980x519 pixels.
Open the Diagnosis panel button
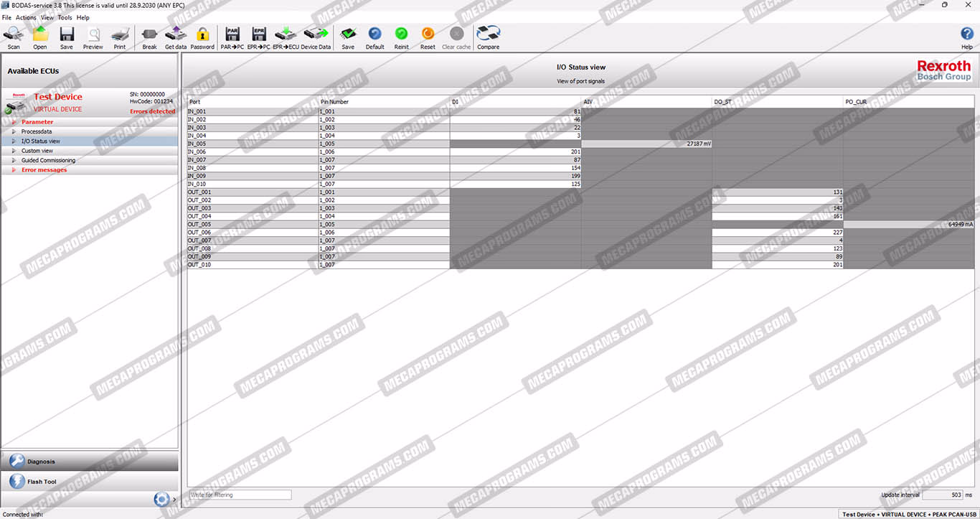click(89, 462)
